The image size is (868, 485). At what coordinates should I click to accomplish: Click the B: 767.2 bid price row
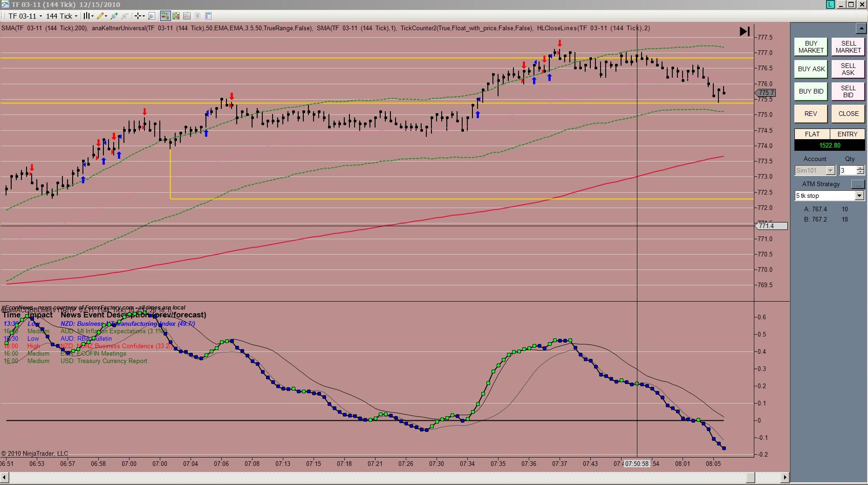coord(826,219)
